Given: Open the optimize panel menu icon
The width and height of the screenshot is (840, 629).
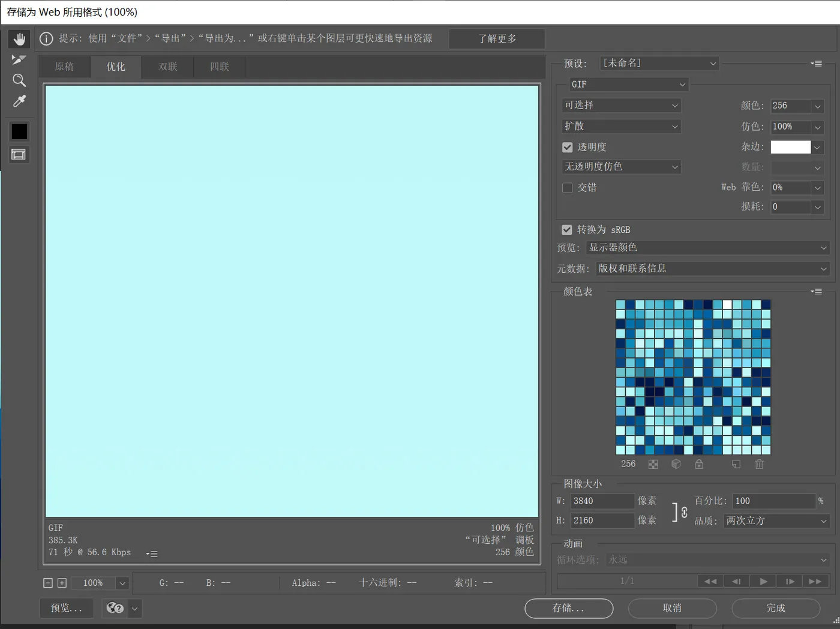Looking at the screenshot, I should click(x=816, y=64).
